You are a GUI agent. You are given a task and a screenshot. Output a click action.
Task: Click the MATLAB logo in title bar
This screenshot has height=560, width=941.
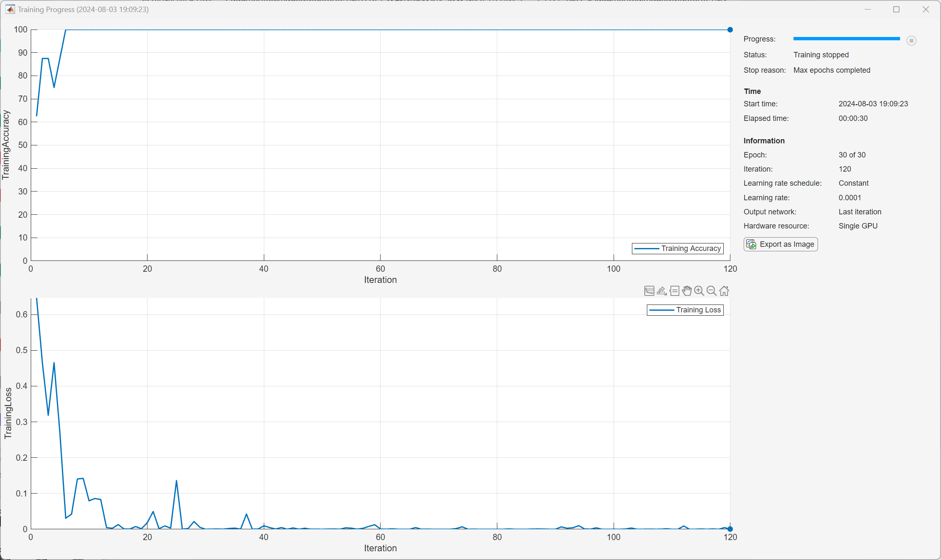pos(10,9)
